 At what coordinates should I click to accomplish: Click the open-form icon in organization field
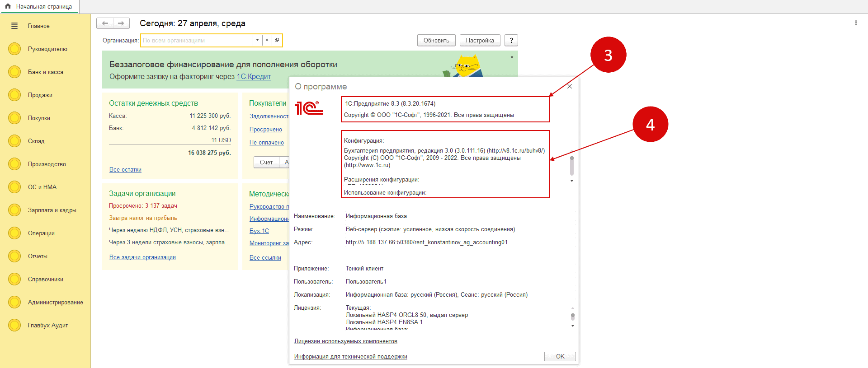click(x=277, y=40)
